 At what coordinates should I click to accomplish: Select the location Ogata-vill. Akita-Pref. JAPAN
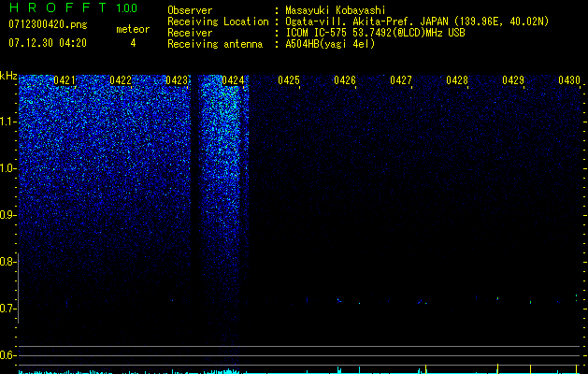click(x=366, y=22)
